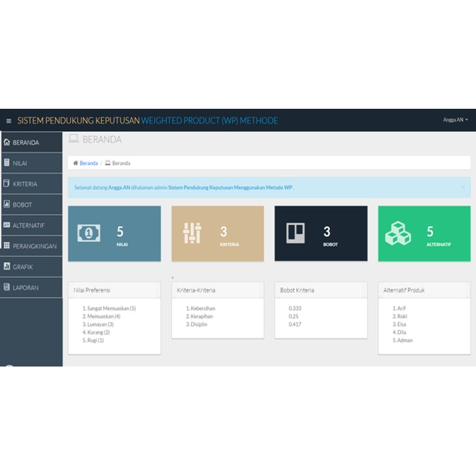
Task: Click the Kriteria sidebar icon
Action: click(x=6, y=184)
